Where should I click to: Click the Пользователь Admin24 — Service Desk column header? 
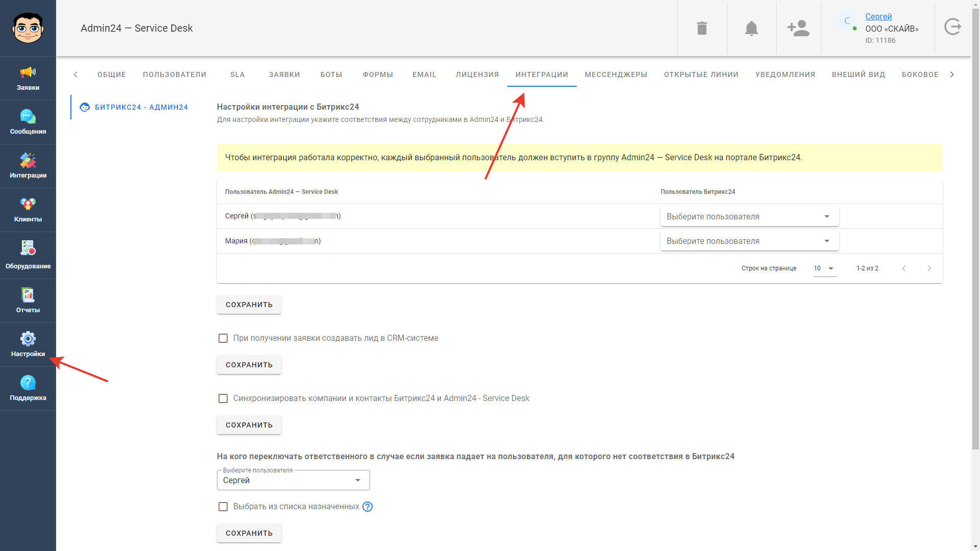281,192
